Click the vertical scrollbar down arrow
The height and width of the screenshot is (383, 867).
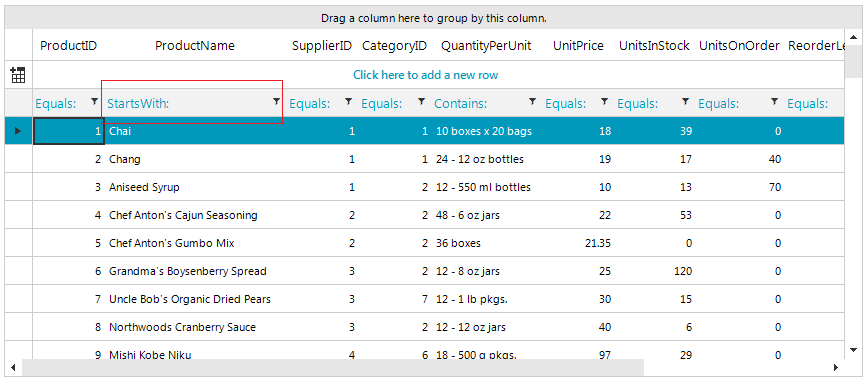pyautogui.click(x=853, y=350)
